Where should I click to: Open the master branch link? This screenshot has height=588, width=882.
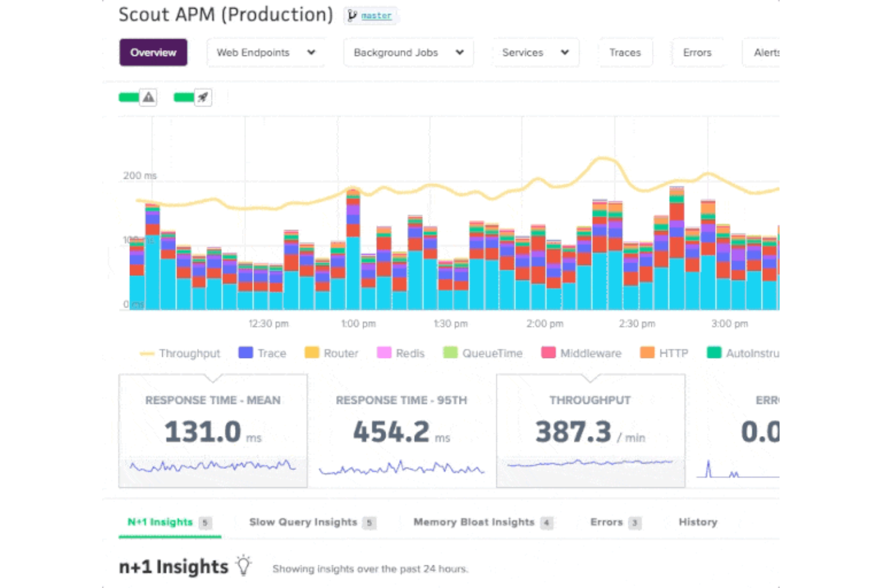point(376,16)
